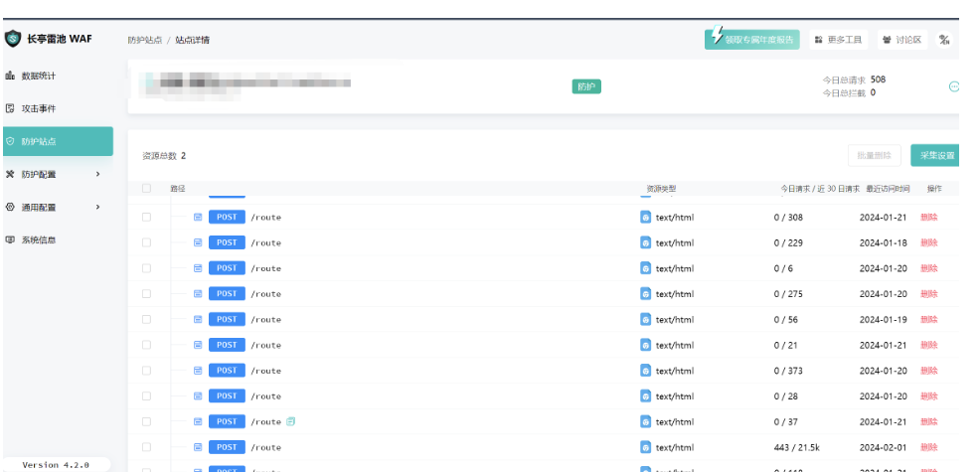980x472 pixels.
Task: Open 数据统计 statistics in the sidebar
Action: (38, 76)
